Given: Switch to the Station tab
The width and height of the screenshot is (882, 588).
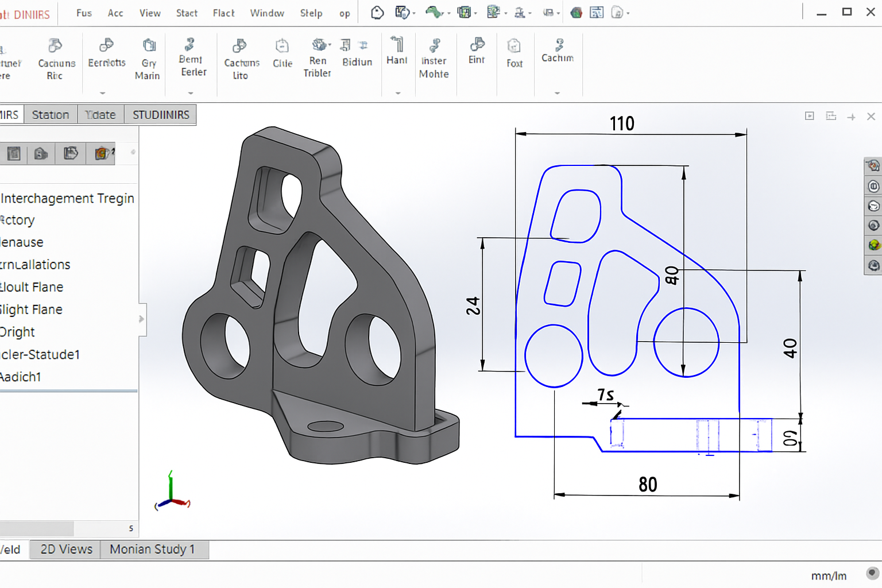Looking at the screenshot, I should tap(51, 115).
